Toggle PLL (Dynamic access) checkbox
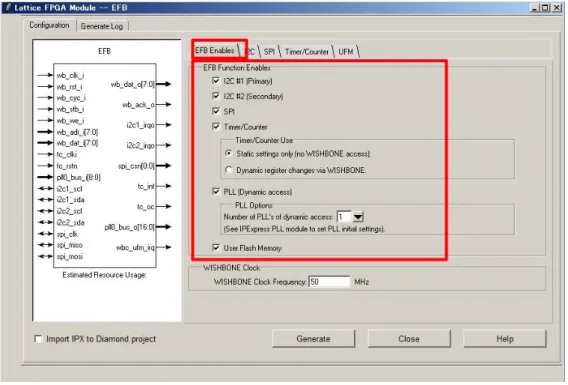This screenshot has width=568, height=385. pos(216,192)
